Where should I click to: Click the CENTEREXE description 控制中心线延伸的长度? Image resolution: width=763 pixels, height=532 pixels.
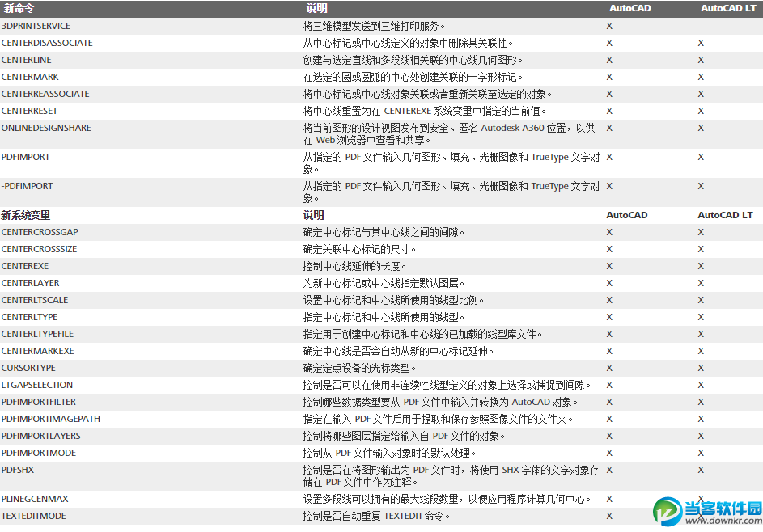click(x=354, y=267)
